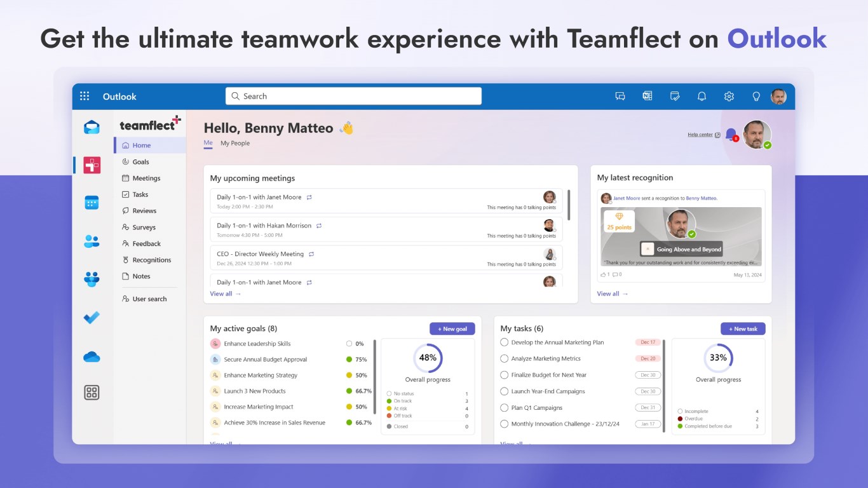Viewport: 868px width, 488px height.
Task: Open Daily 1-on-1 with Hakan Morrison meeting
Action: (386, 229)
